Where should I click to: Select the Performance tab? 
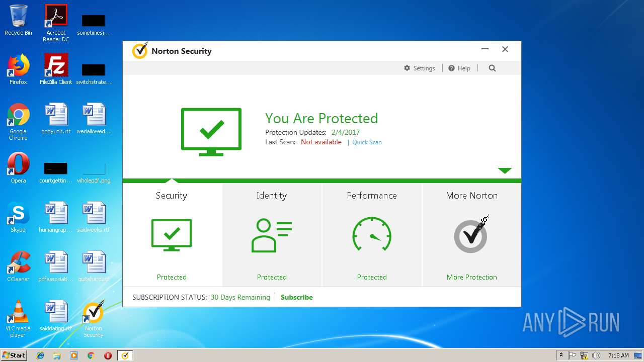pyautogui.click(x=372, y=235)
